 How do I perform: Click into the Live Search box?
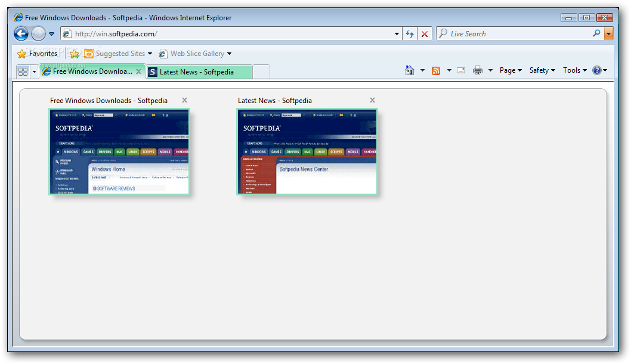click(514, 34)
